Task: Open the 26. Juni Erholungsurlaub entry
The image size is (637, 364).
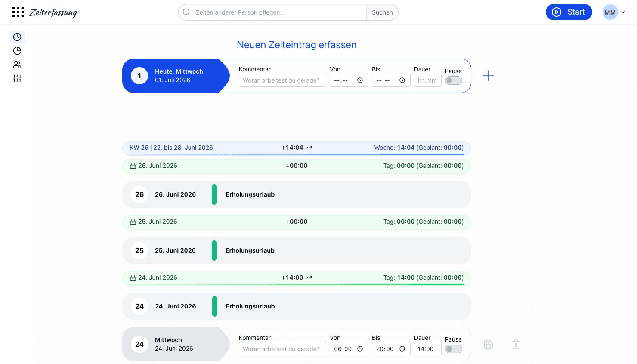Action: tap(297, 194)
